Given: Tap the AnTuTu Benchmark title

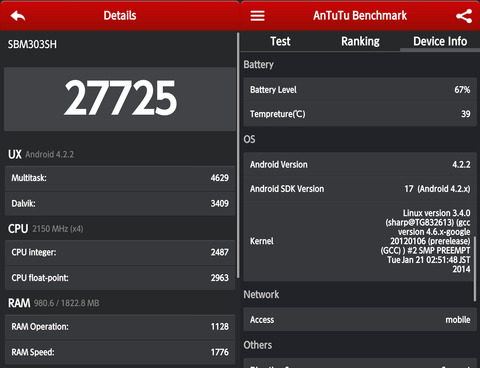Looking at the screenshot, I should [x=360, y=15].
